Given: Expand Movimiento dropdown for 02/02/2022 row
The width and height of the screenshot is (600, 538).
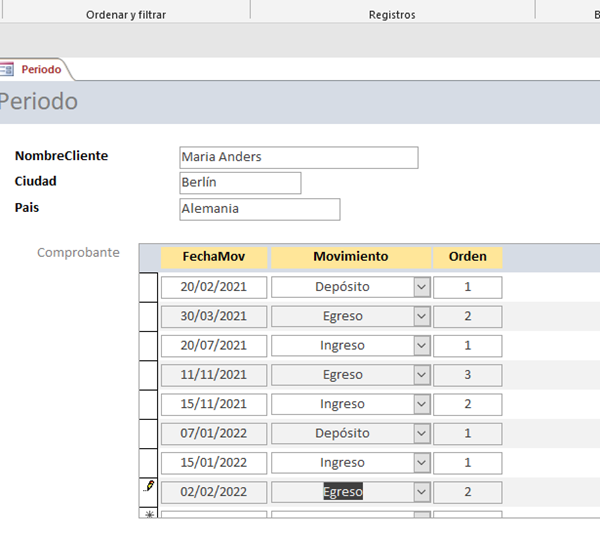Looking at the screenshot, I should [x=421, y=492].
